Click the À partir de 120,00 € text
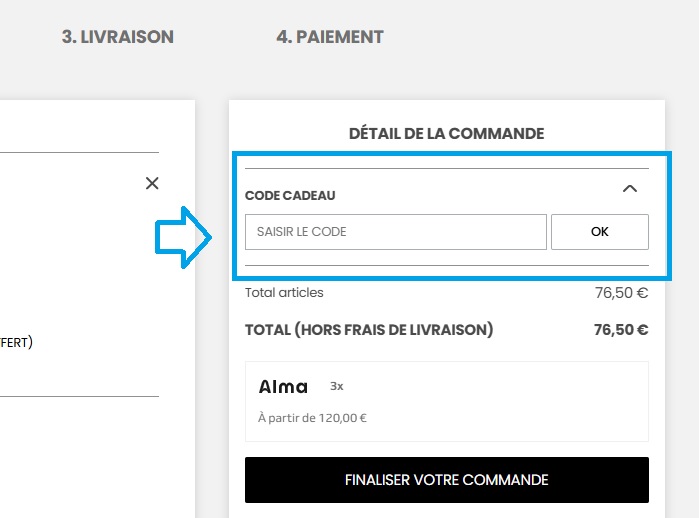The image size is (699, 518). [312, 418]
